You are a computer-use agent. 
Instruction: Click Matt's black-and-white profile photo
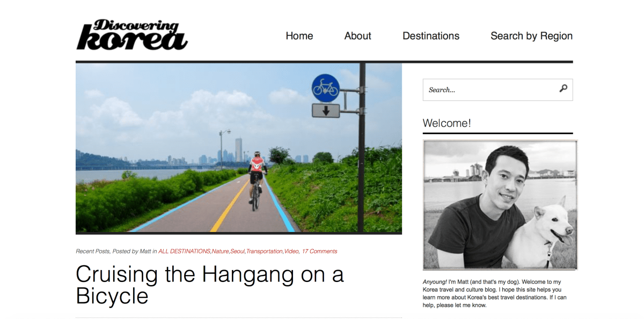click(500, 205)
